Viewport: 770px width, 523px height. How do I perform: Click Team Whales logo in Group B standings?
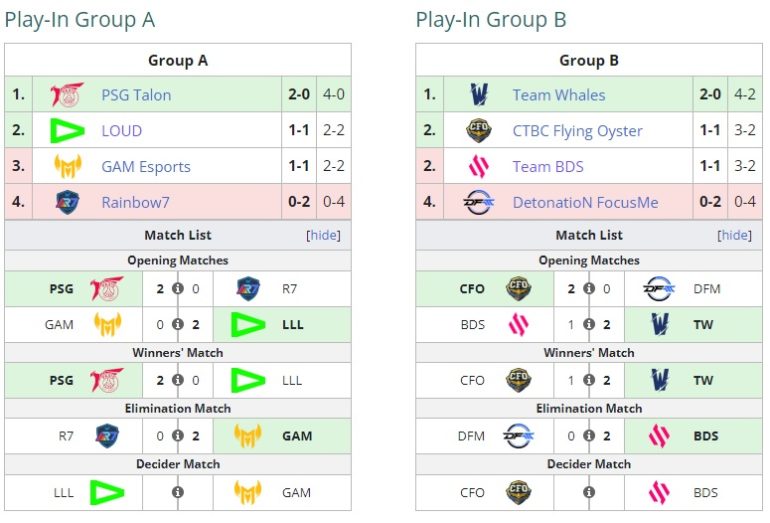point(479,95)
